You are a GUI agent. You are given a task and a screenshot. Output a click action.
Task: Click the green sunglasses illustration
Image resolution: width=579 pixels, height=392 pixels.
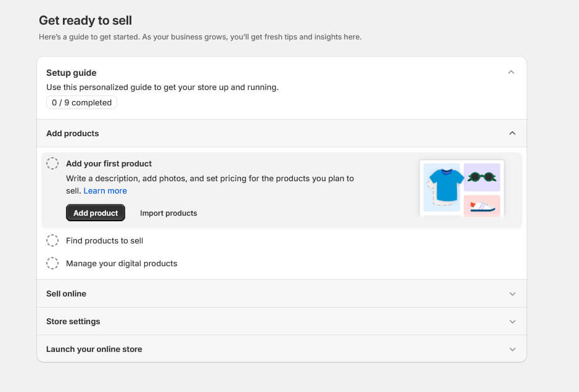pyautogui.click(x=482, y=178)
